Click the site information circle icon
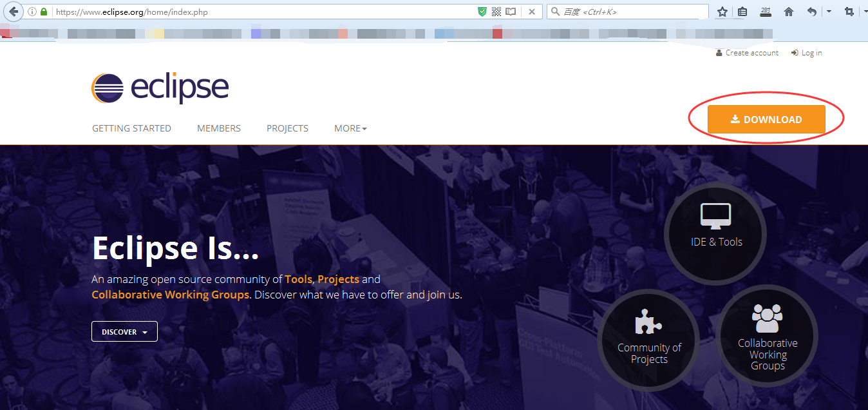 click(32, 12)
